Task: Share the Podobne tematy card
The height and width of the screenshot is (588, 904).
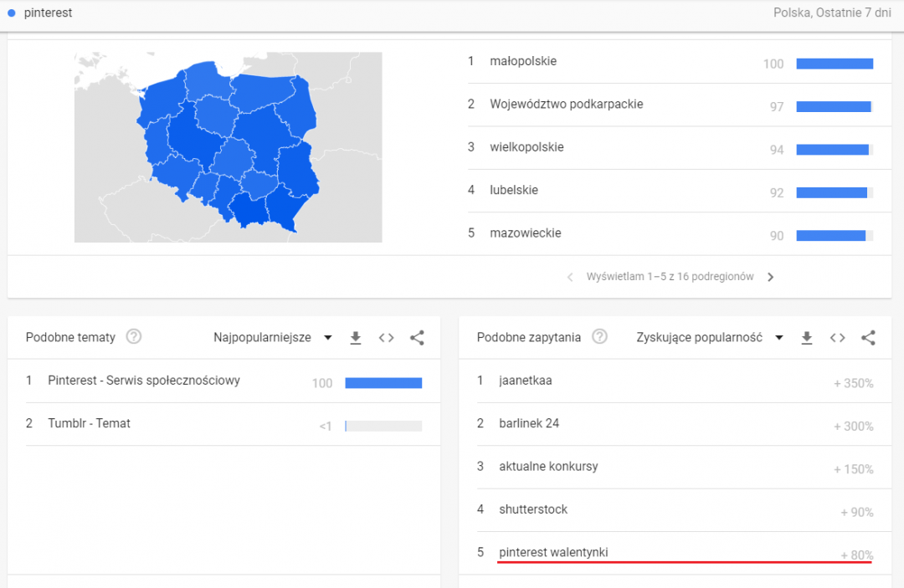Action: (417, 338)
